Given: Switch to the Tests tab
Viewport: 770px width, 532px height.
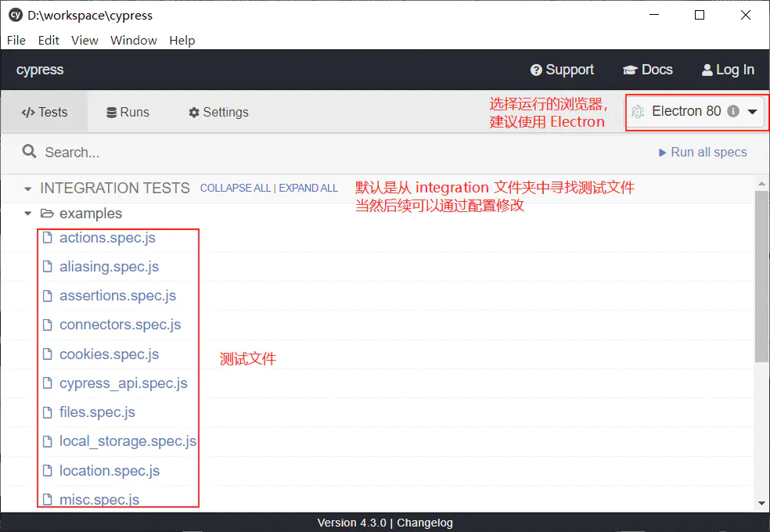Looking at the screenshot, I should 44,112.
